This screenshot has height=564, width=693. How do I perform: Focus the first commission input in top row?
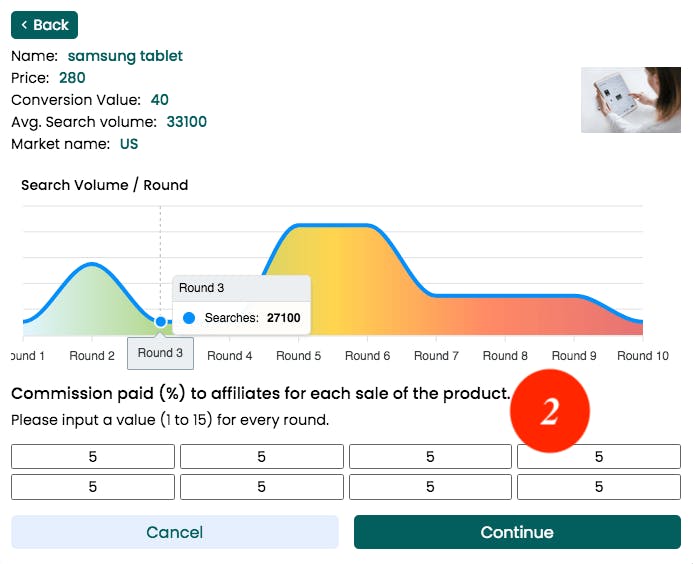coord(93,457)
